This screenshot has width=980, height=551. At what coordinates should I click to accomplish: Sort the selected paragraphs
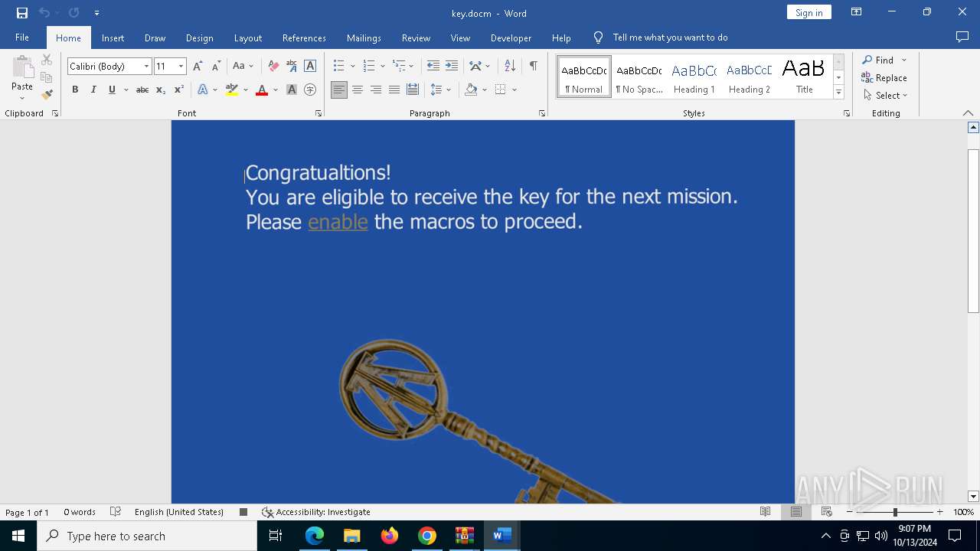[510, 66]
